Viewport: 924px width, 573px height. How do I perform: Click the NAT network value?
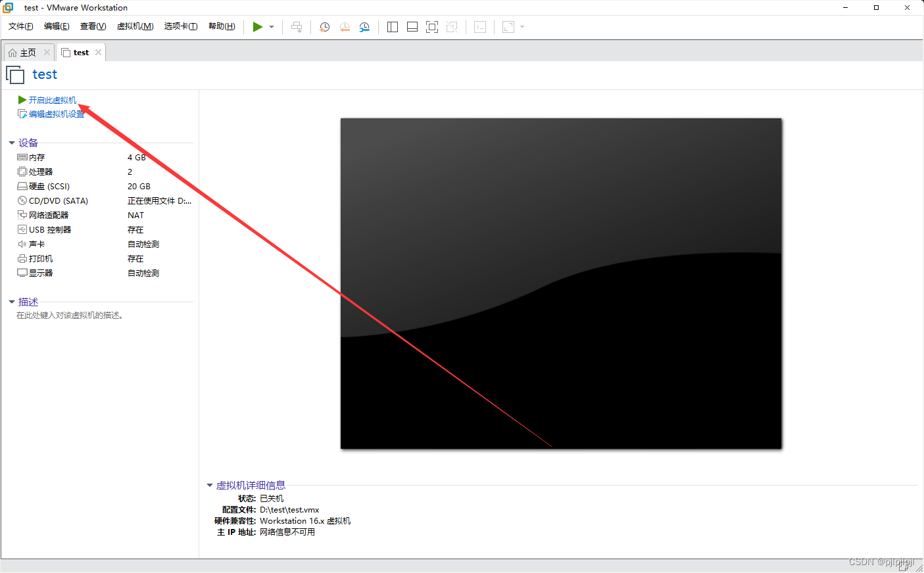[x=135, y=216]
